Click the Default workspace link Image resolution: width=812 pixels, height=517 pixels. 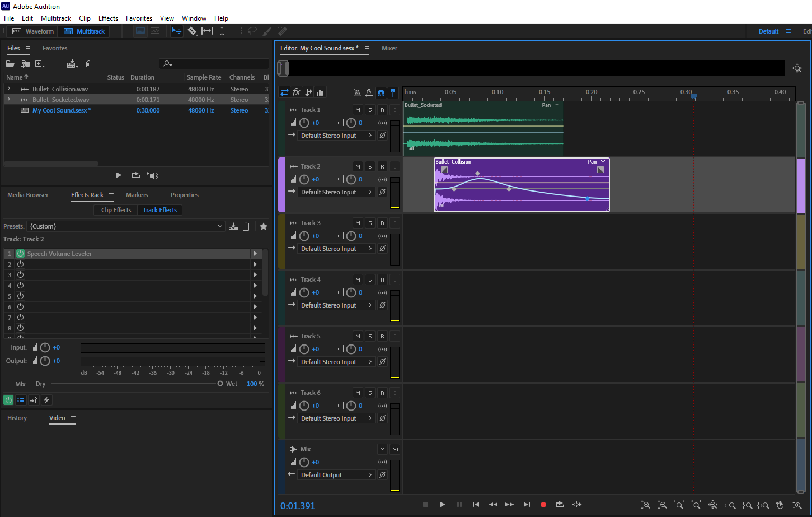tap(768, 31)
